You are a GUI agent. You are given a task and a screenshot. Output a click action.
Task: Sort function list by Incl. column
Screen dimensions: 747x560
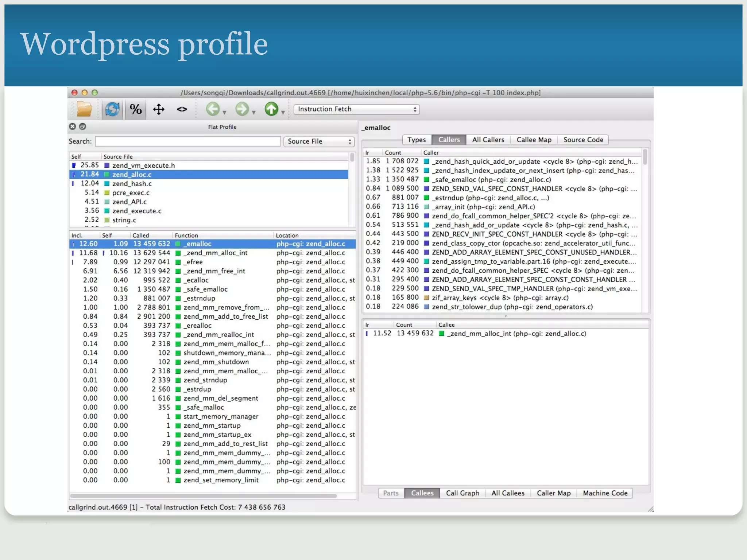(x=84, y=235)
